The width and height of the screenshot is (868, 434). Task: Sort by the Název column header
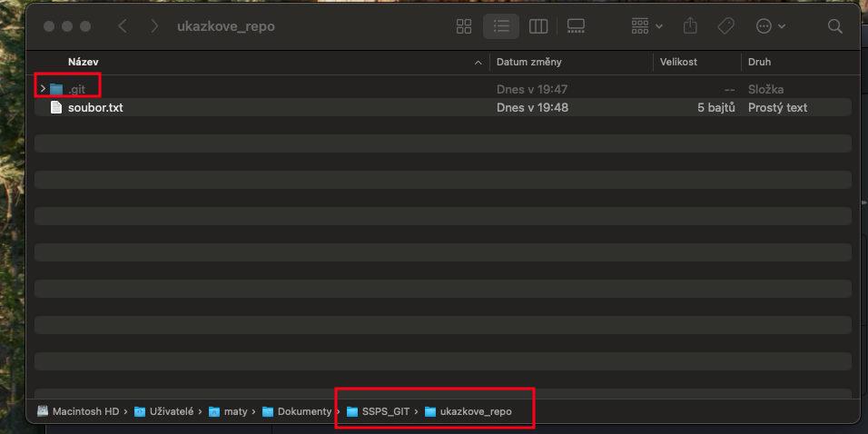pos(83,62)
